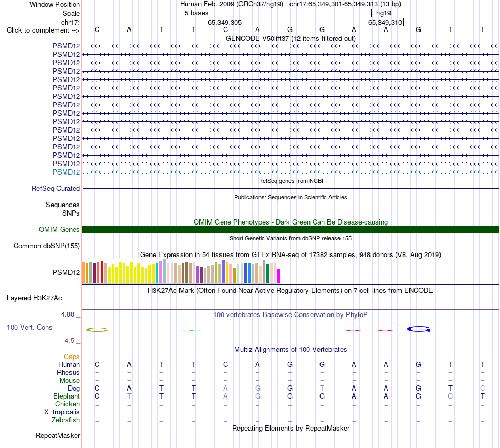Click the "100 Vert. Cons" label
This screenshot has width=500, height=448.
tap(29, 327)
